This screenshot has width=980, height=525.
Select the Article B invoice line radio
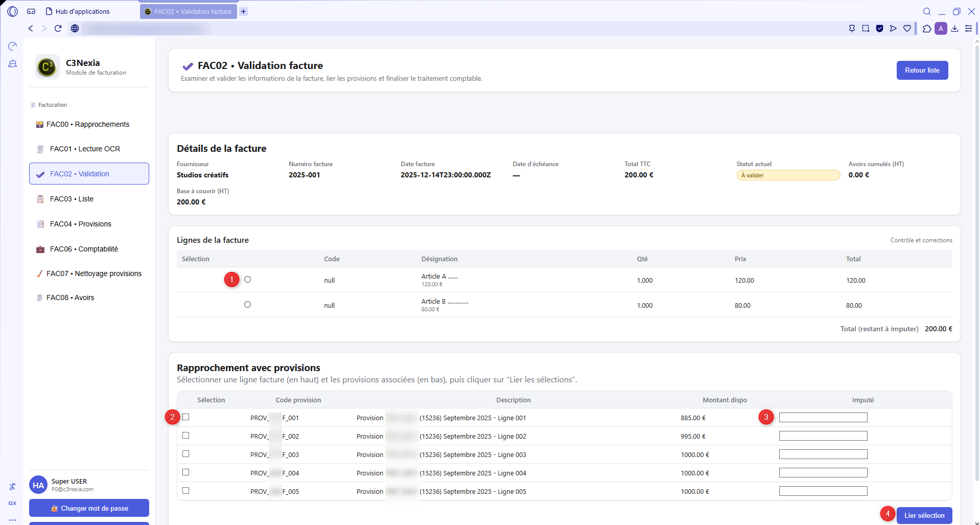coord(247,305)
